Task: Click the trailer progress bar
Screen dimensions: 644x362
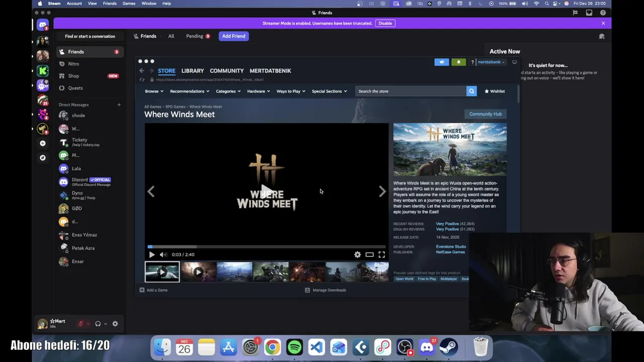Action: point(267,247)
